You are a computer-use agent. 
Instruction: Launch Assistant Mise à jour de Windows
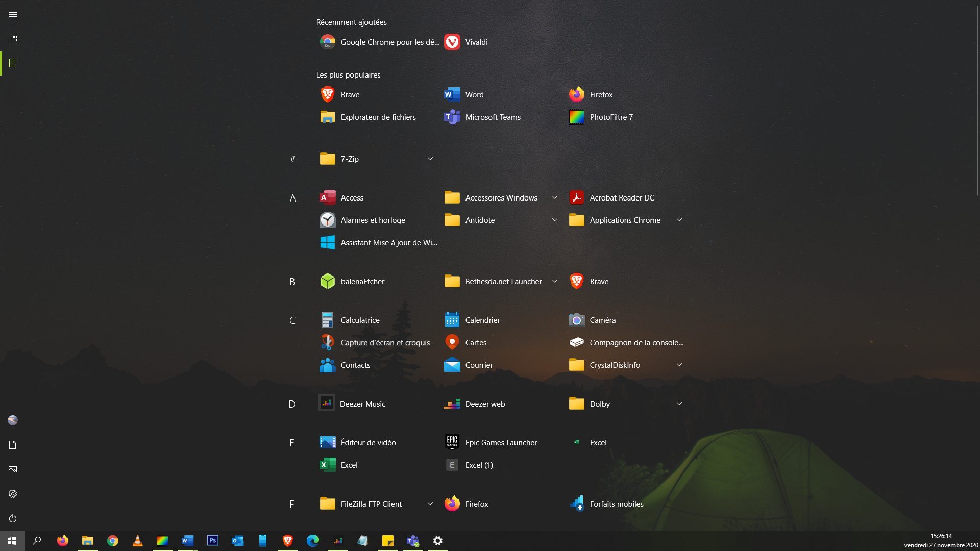pyautogui.click(x=378, y=243)
